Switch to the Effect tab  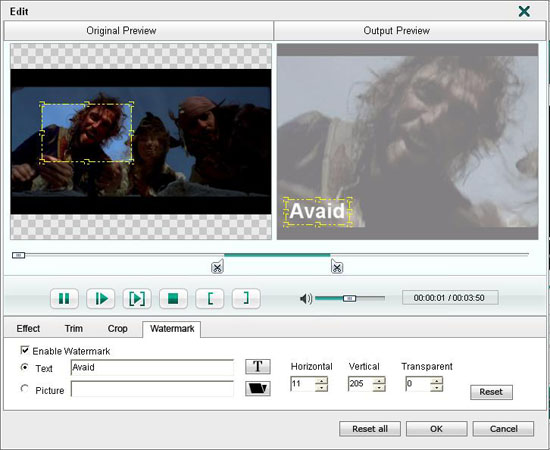click(28, 329)
